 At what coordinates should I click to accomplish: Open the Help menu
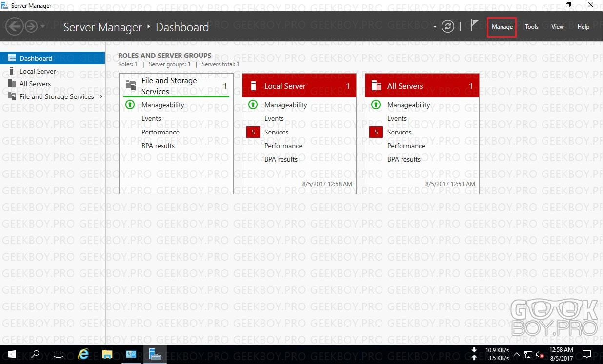pyautogui.click(x=583, y=27)
